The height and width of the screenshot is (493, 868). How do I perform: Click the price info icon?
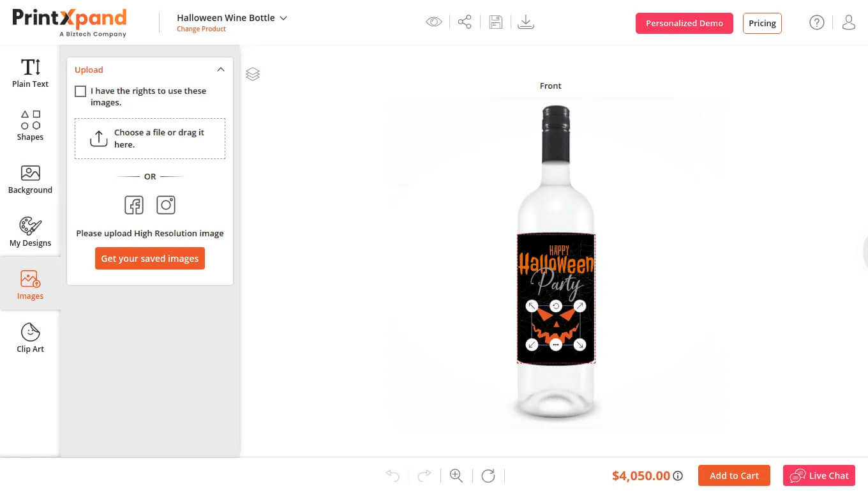(x=678, y=476)
